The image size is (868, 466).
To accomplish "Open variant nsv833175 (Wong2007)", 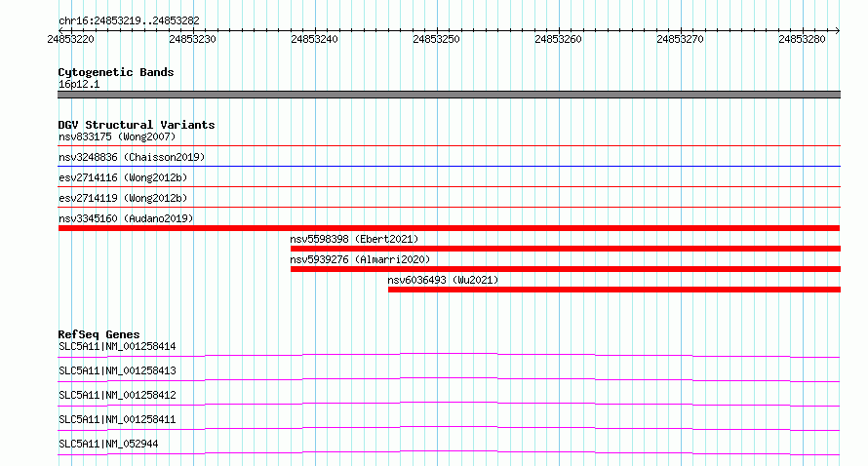I will (117, 136).
